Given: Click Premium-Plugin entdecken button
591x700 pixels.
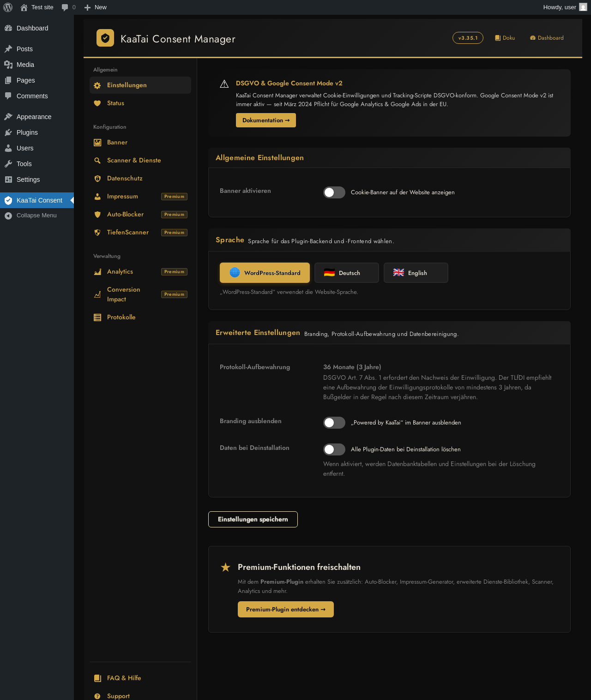Looking at the screenshot, I should pyautogui.click(x=286, y=610).
